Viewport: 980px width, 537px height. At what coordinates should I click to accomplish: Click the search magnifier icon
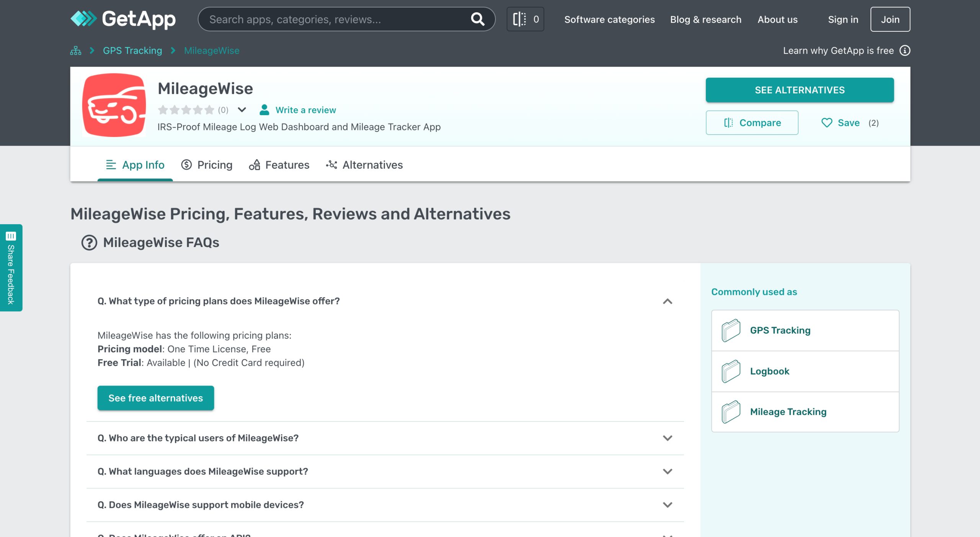pos(477,19)
